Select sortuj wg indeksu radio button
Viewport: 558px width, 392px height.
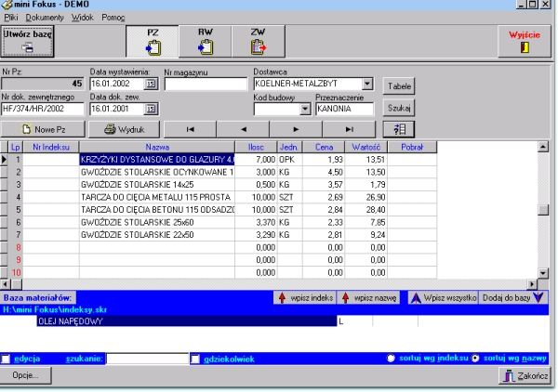391,359
